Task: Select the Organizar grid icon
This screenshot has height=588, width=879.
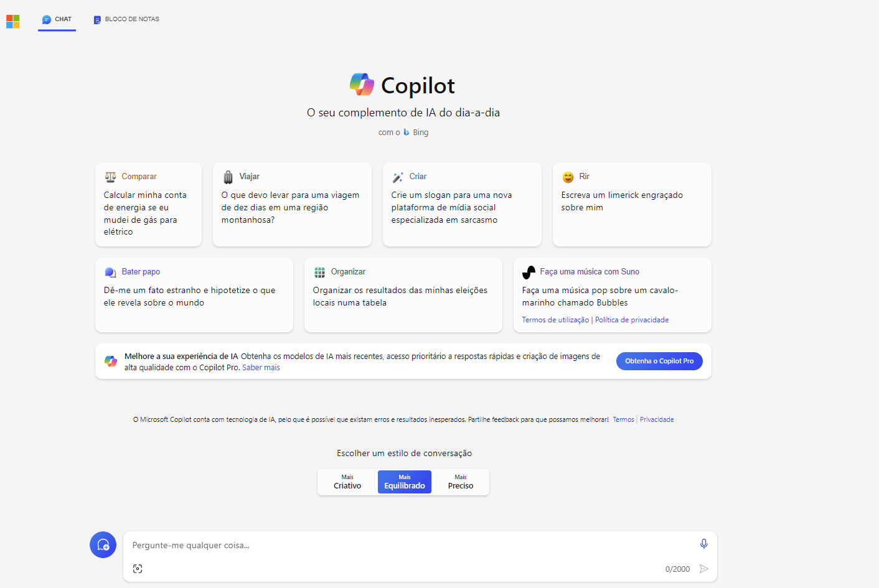Action: pos(320,272)
